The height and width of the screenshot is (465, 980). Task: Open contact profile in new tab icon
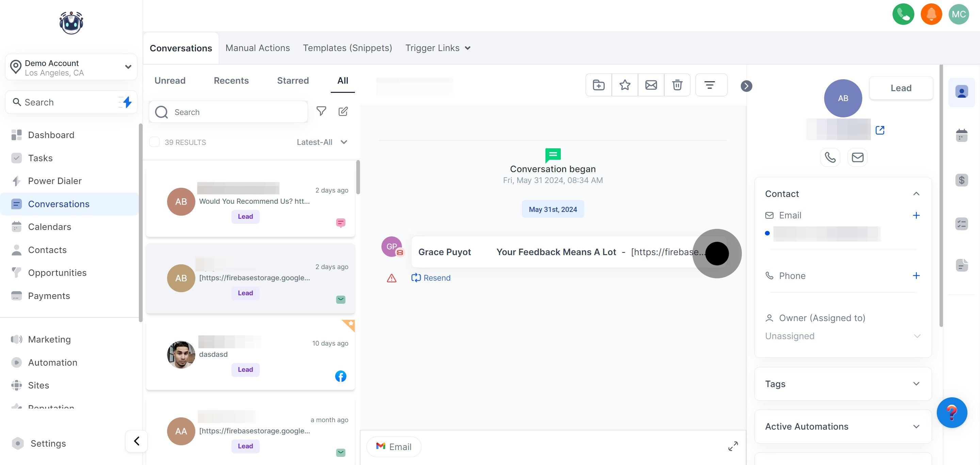coord(880,130)
